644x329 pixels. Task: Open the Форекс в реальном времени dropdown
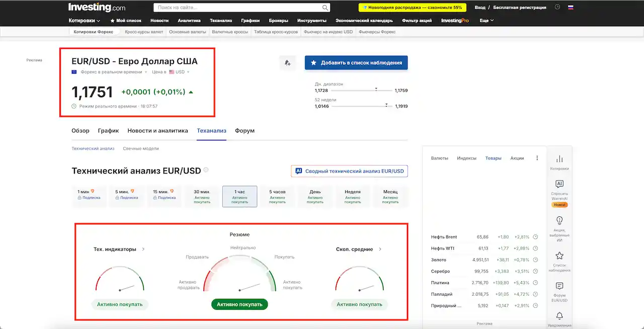[x=114, y=72]
